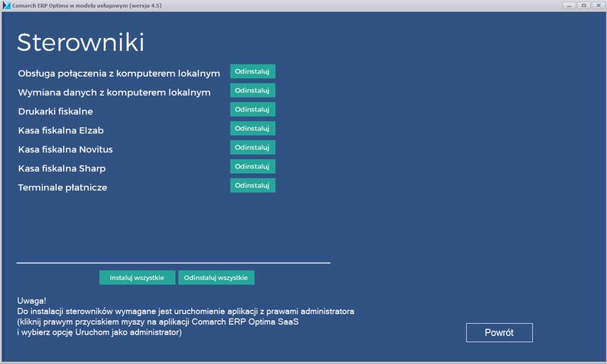Image resolution: width=607 pixels, height=364 pixels.
Task: Click the 'Kasa fiskalna Novitus' label
Action: pyautogui.click(x=65, y=149)
